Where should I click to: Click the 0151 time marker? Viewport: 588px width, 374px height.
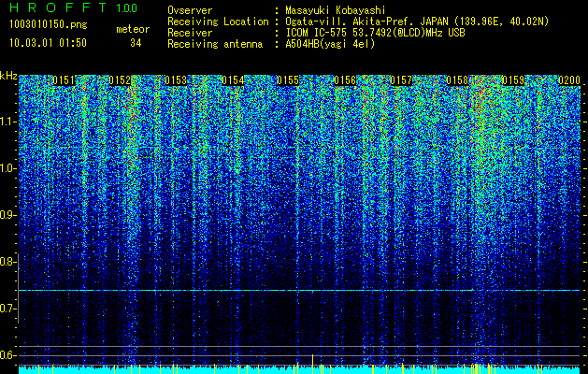tap(64, 81)
